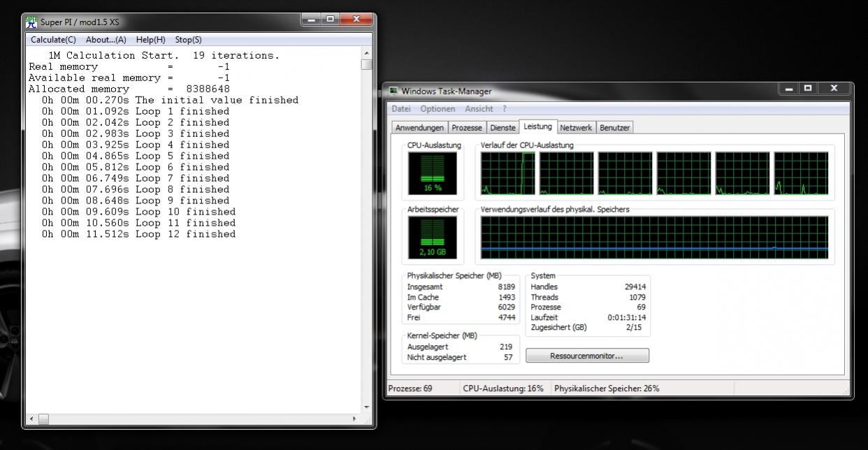Viewport: 868px width, 450px height.
Task: Click the Windows Task-Manager title bar text
Action: pos(447,91)
